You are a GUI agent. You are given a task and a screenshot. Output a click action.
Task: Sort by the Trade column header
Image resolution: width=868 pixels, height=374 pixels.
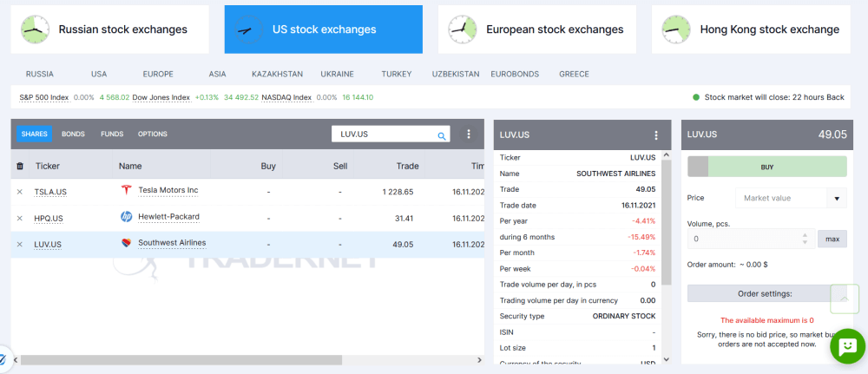click(407, 166)
